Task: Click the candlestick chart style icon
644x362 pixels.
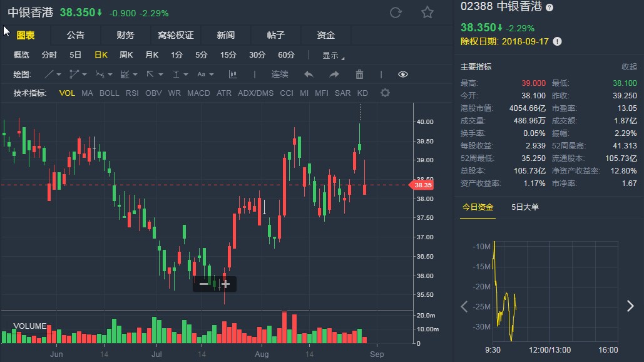Action: tap(233, 75)
